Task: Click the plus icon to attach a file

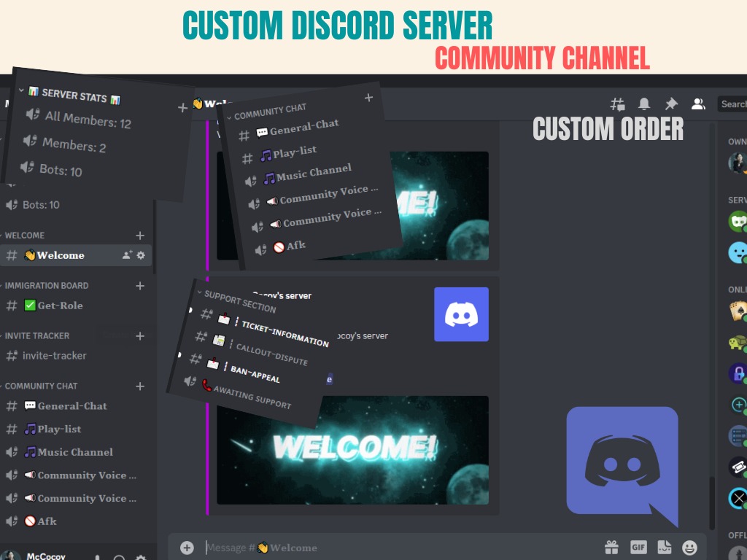Action: click(187, 547)
